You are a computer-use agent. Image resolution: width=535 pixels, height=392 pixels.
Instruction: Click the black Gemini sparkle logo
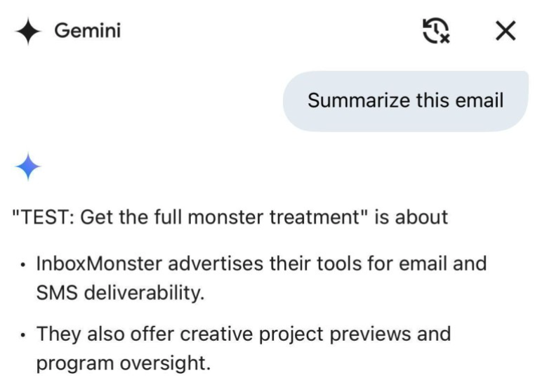(x=27, y=32)
